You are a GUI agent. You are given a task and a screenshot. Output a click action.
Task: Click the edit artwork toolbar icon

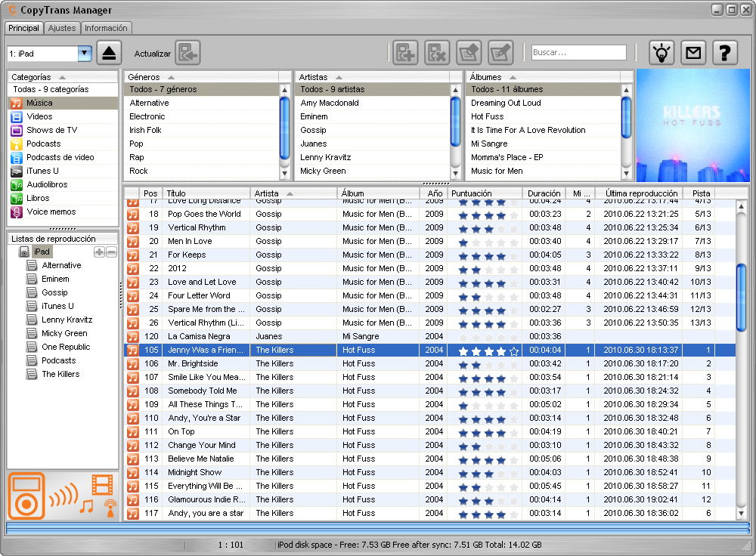pos(469,53)
